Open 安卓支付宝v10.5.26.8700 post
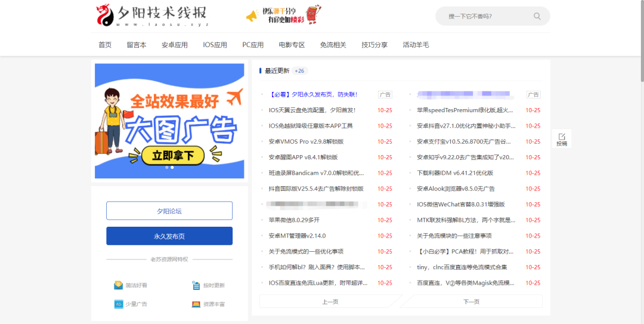This screenshot has height=324, width=644. 464,141
